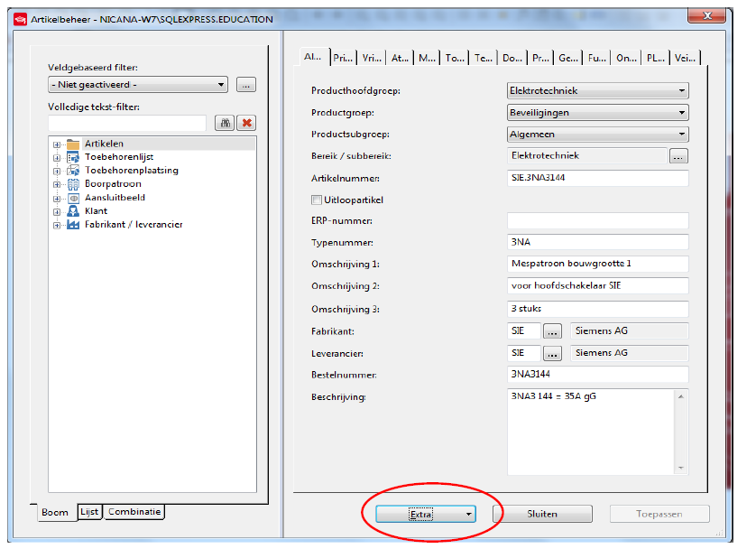Switch to the Te... tab
The height and width of the screenshot is (558, 756).
[x=484, y=58]
